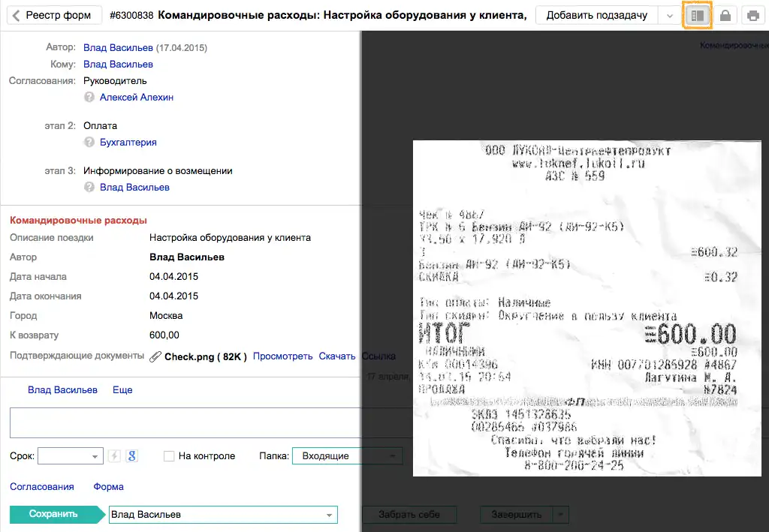Click the Дата начала value 04.04.2015
This screenshot has height=532, width=769.
click(x=173, y=276)
